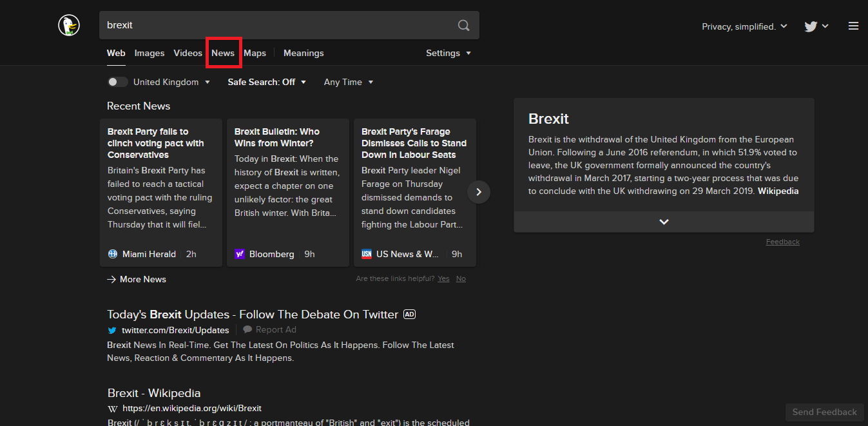The width and height of the screenshot is (868, 426).
Task: Click the Miami Herald source name
Action: 149,254
